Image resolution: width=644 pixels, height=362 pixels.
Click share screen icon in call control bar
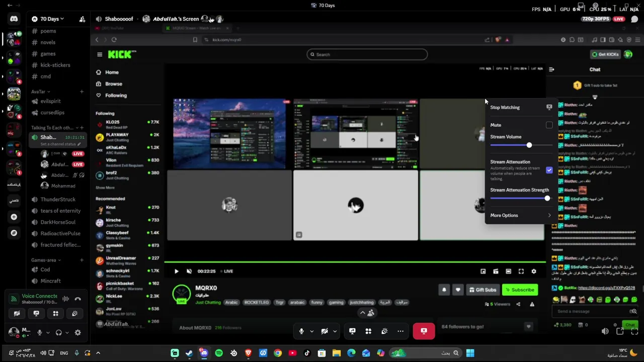click(x=352, y=331)
